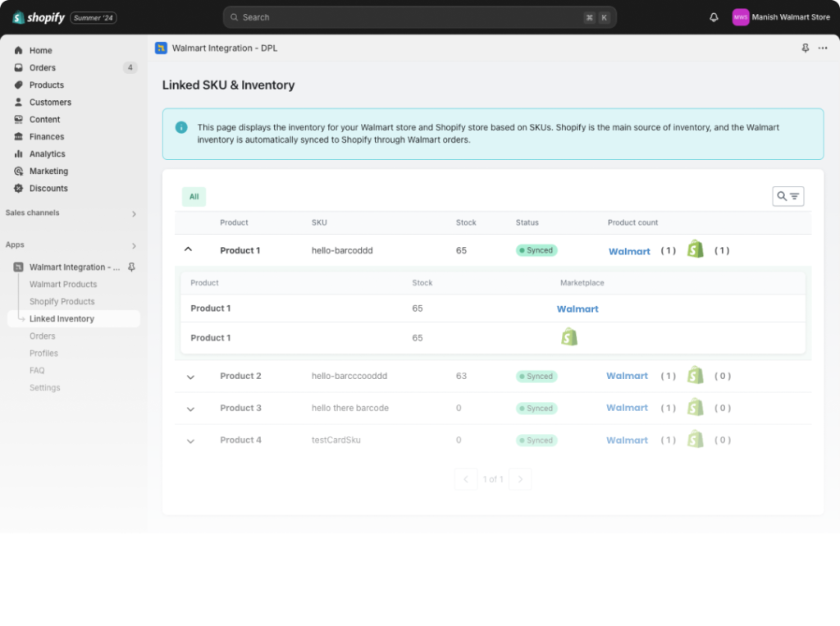Expand the Product 2 row
This screenshot has height=626, width=840.
[190, 377]
